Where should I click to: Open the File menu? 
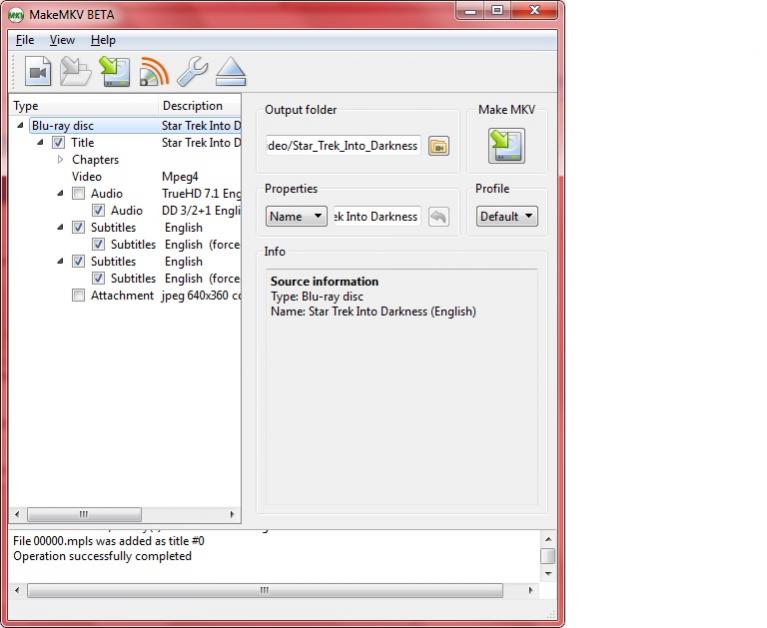(25, 40)
